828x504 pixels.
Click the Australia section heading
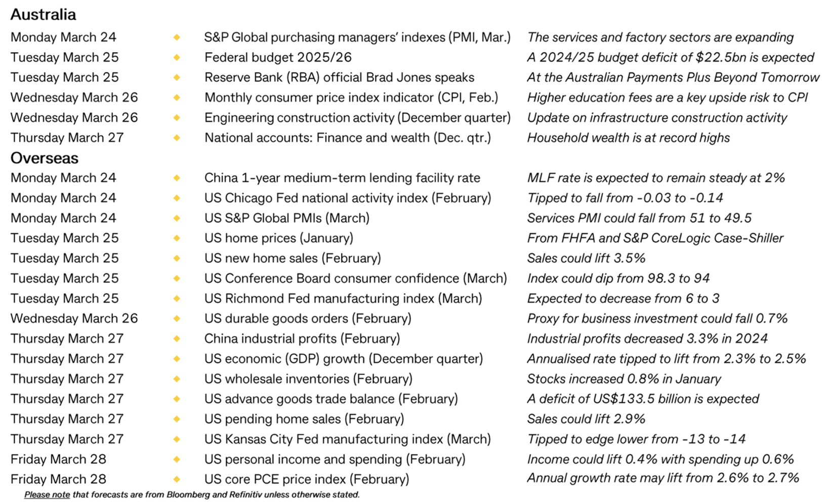click(44, 15)
